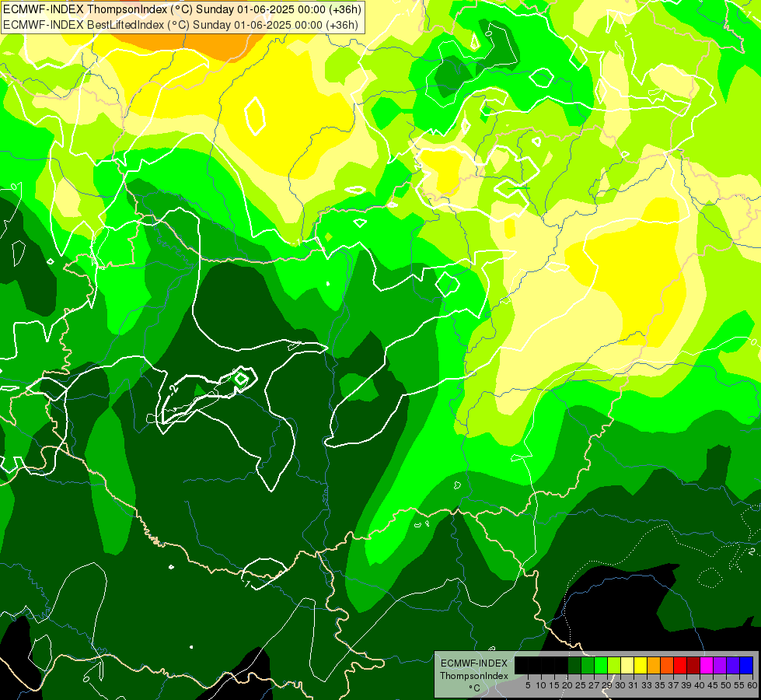Click the legend tick value 10
Image resolution: width=761 pixels, height=700 pixels.
coord(541,685)
